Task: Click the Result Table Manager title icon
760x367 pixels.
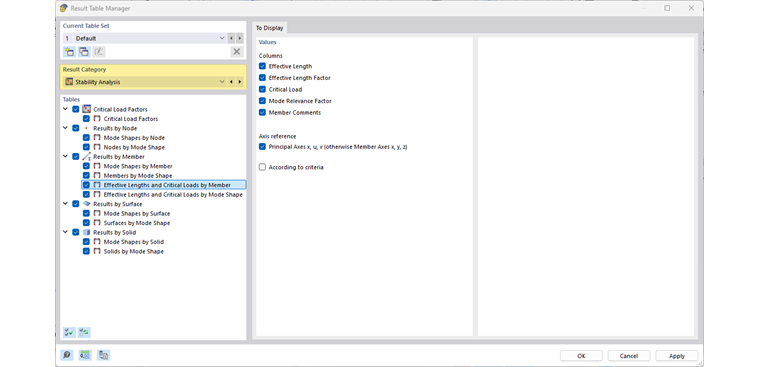Action: 63,8
